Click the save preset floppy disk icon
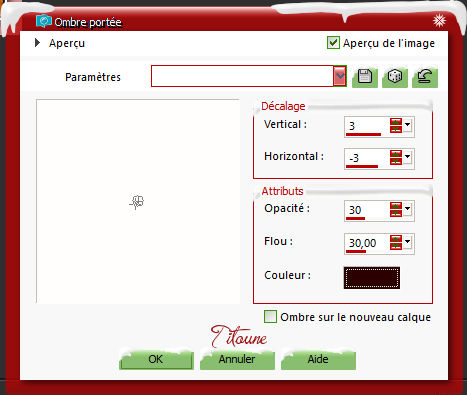The width and height of the screenshot is (467, 395). (x=365, y=77)
